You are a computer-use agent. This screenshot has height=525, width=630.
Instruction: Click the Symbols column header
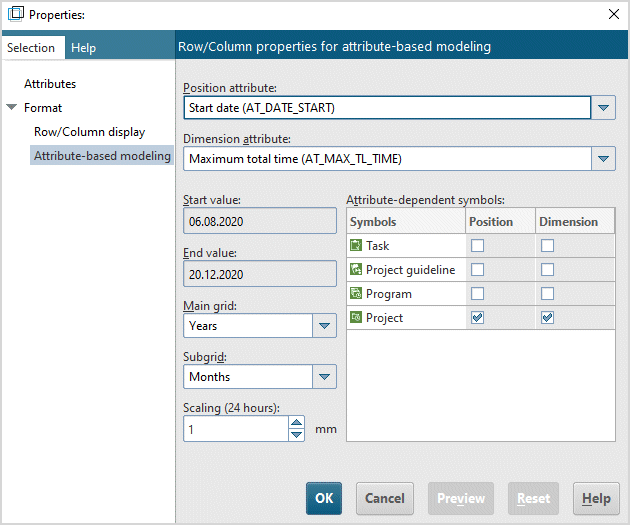click(x=406, y=221)
